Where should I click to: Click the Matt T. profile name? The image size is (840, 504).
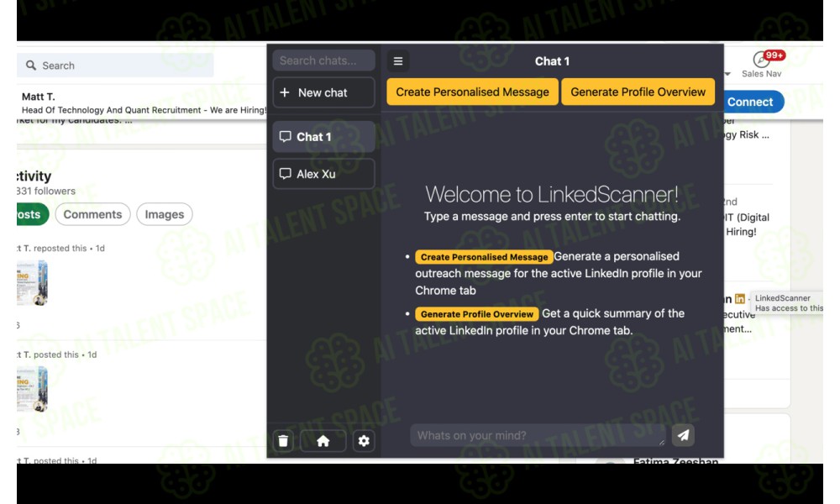38,97
